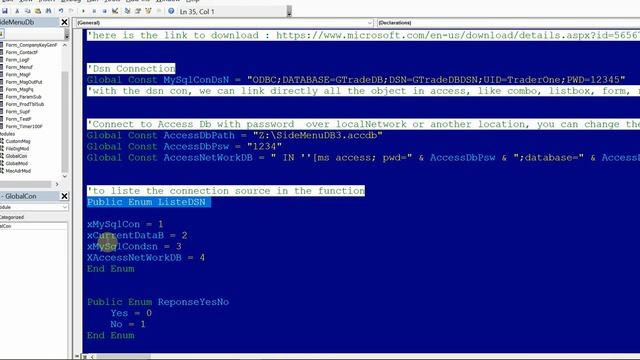Click the Public Enum ReponseYesNo line
The width and height of the screenshot is (640, 360).
158,302
